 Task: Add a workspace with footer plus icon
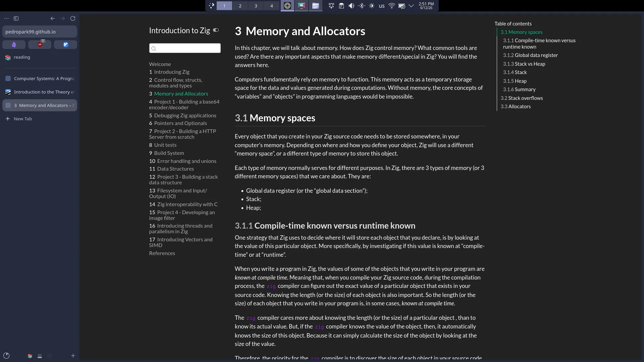click(x=73, y=356)
